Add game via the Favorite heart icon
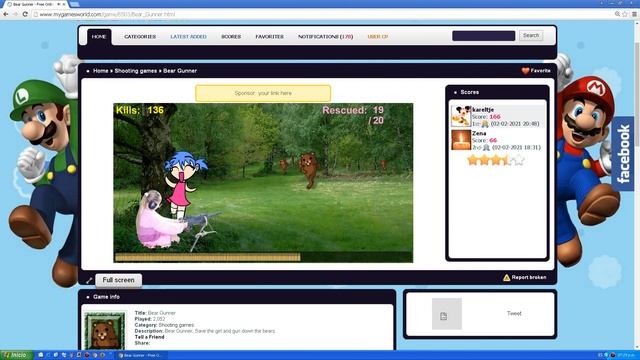Viewport: 640px width, 360px height. point(525,71)
